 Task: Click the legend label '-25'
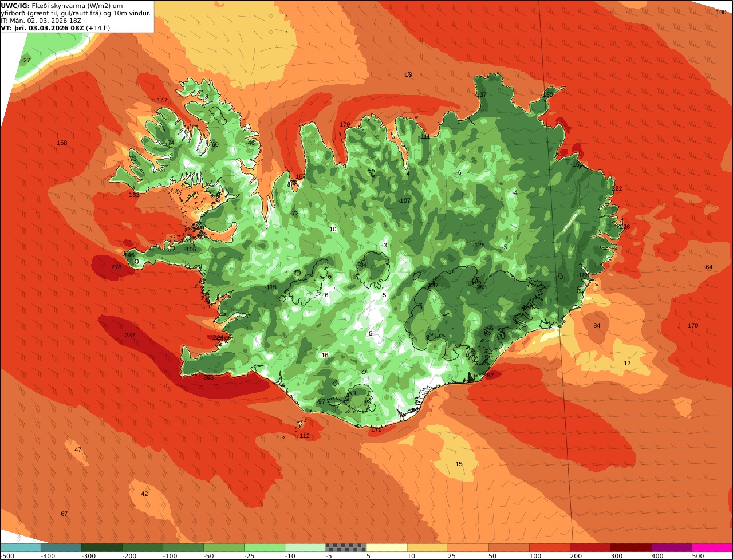pyautogui.click(x=250, y=556)
